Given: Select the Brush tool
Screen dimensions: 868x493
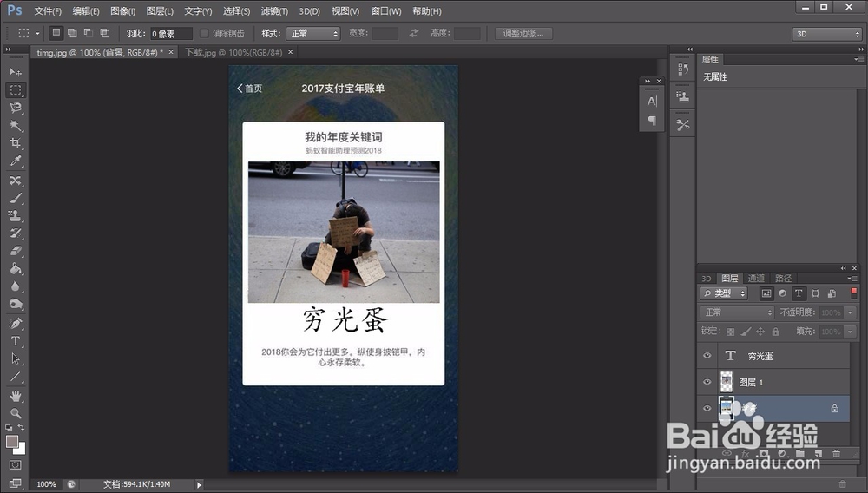Looking at the screenshot, I should click(16, 198).
